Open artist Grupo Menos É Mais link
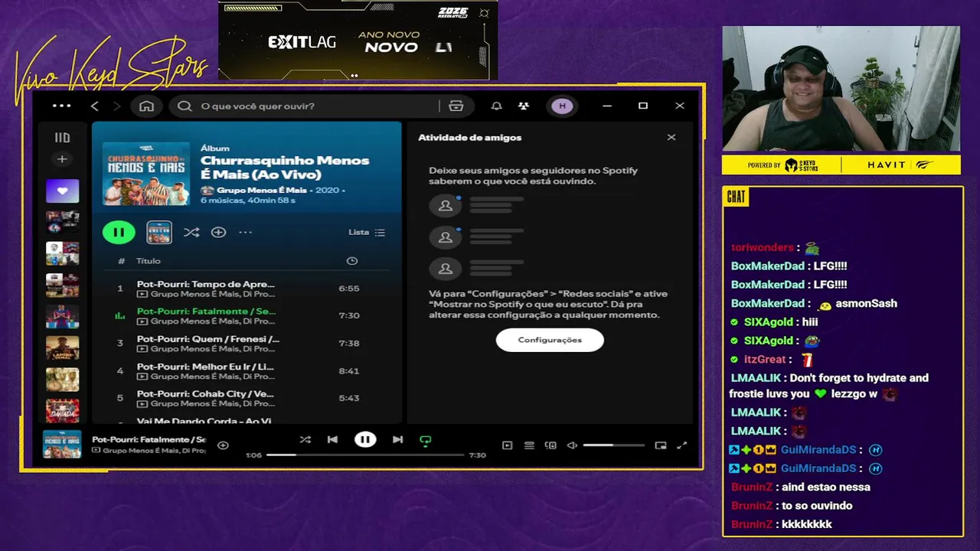 pyautogui.click(x=261, y=190)
